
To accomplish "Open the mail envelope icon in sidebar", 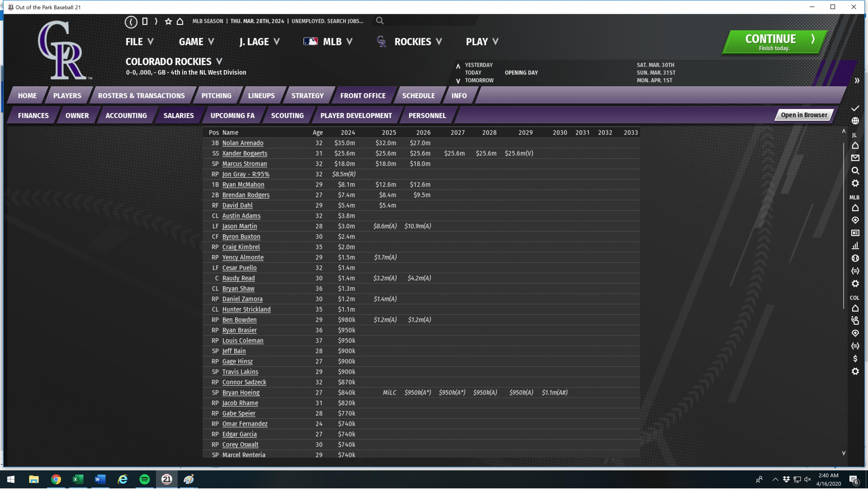I will pos(855,158).
